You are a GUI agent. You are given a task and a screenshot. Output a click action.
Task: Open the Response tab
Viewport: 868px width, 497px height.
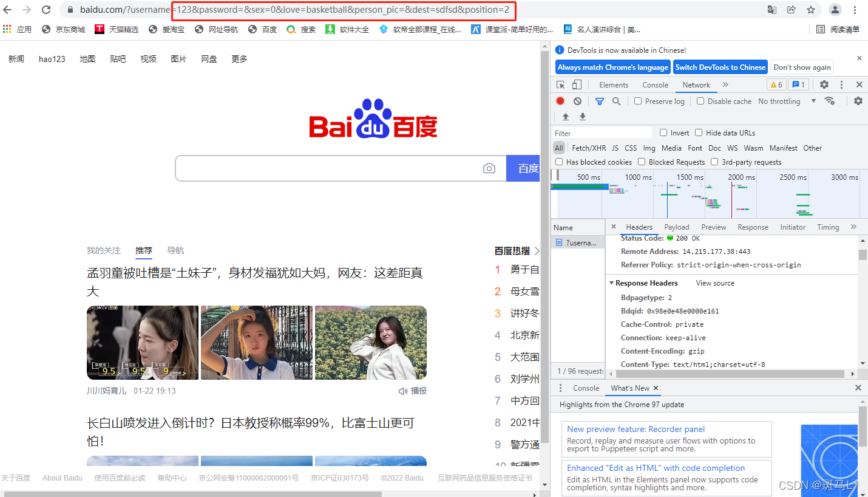[753, 227]
